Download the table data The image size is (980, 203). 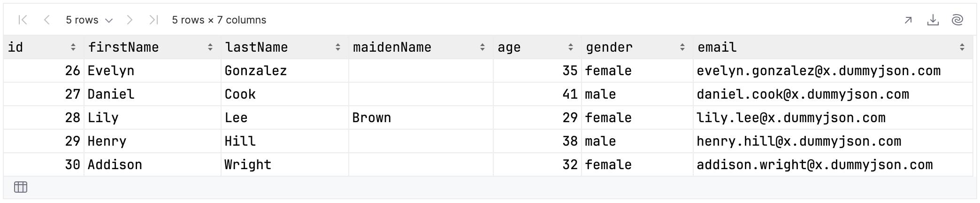pos(933,20)
